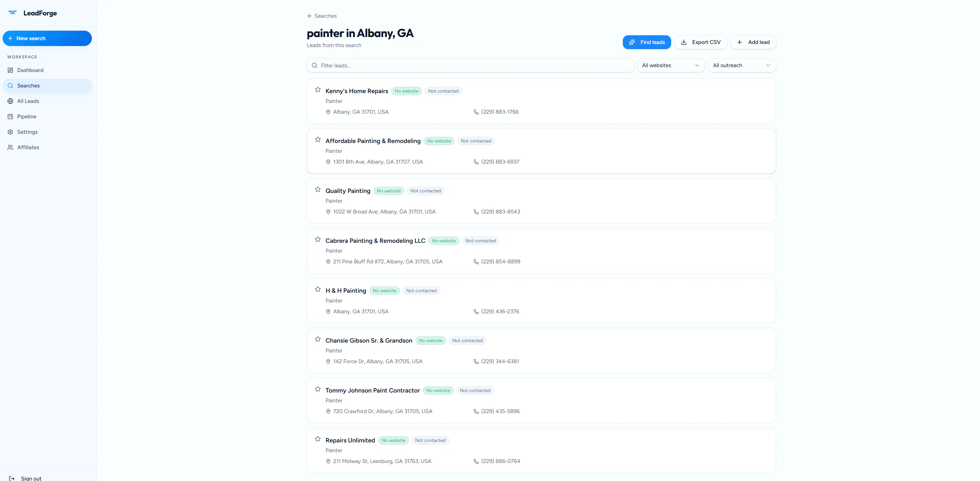Screen dimensions: 980x481
Task: Click the LeadForge logo icon
Action: pyautogui.click(x=13, y=13)
